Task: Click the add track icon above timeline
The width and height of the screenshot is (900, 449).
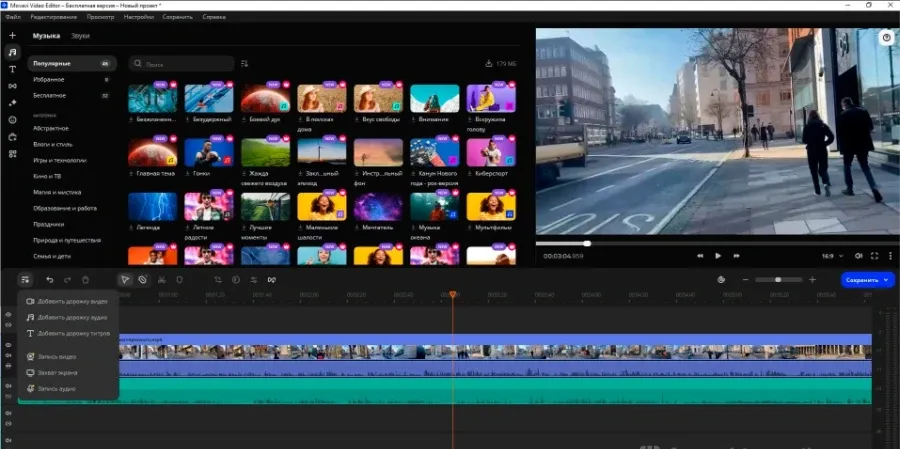Action: (x=25, y=280)
